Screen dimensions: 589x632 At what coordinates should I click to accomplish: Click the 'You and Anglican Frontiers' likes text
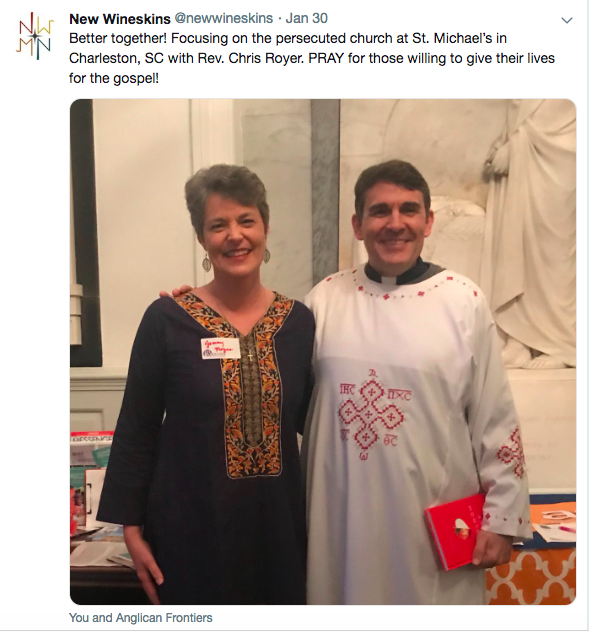140,617
